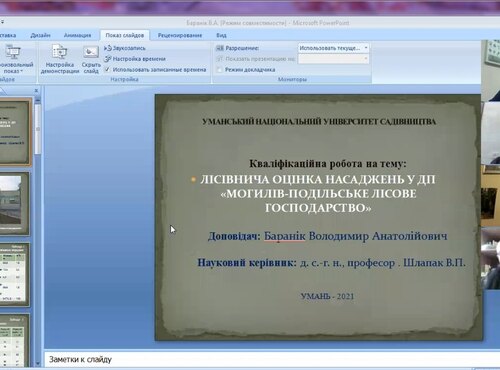Viewport: 500px width, 370px height.
Task: Toggle Использовать записанные времена checkbox
Action: coord(107,70)
